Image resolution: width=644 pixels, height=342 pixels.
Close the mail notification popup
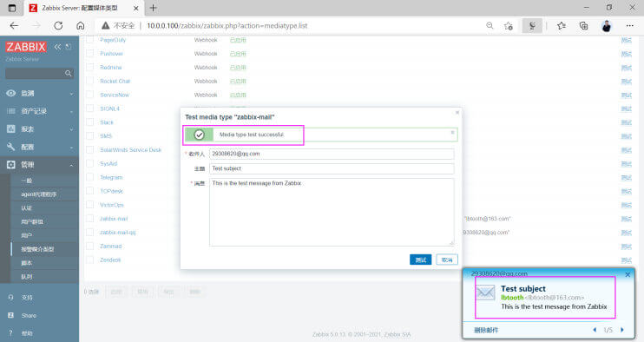628,274
